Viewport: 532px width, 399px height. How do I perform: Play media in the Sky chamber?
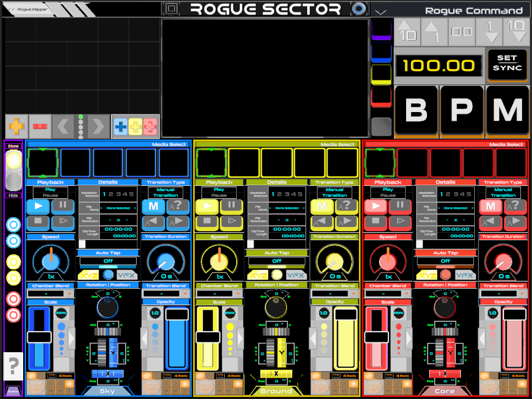pyautogui.click(x=38, y=206)
